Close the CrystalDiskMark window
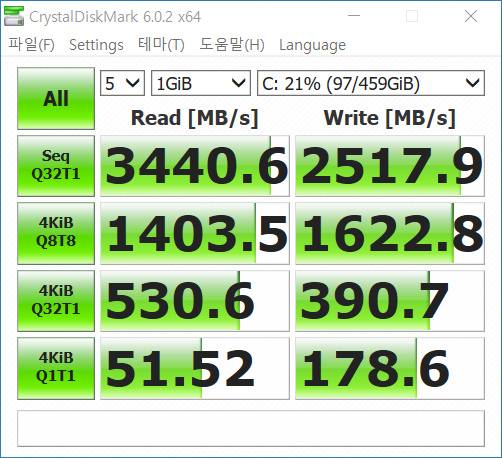The image size is (502, 458). click(471, 16)
